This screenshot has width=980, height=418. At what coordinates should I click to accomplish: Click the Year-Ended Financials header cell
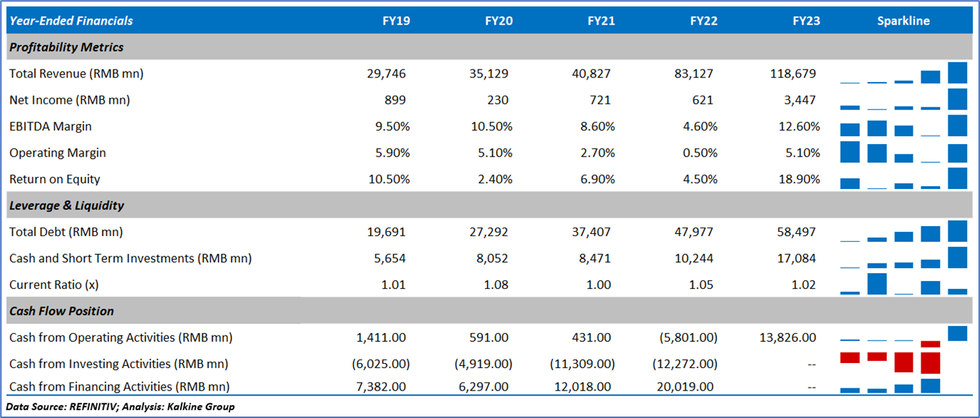click(71, 21)
